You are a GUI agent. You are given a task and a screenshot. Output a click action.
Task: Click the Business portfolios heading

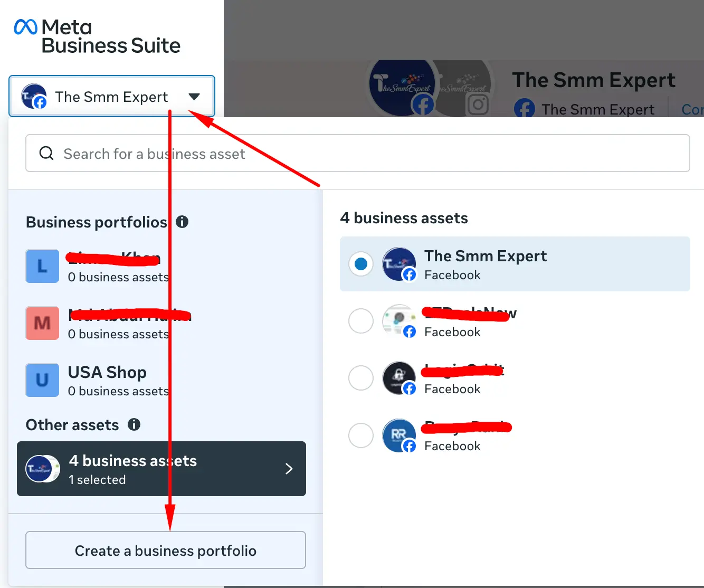(97, 222)
